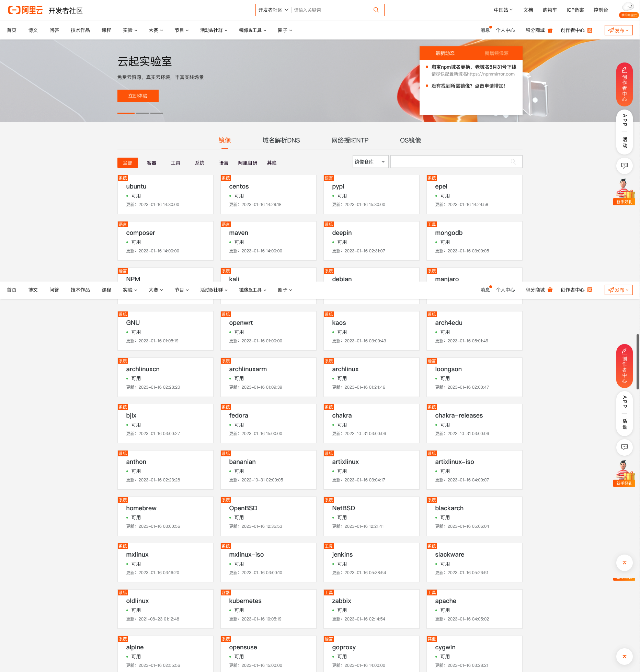Click the mirror name search input field
The height and width of the screenshot is (672, 640).
(450, 162)
